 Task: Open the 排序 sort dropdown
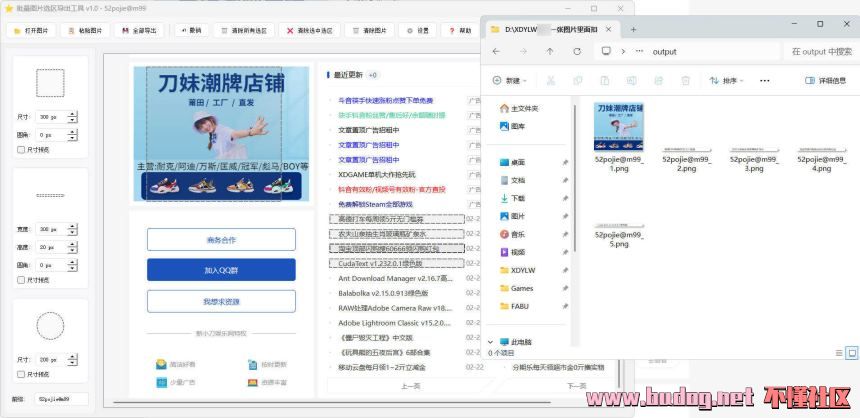(x=726, y=81)
